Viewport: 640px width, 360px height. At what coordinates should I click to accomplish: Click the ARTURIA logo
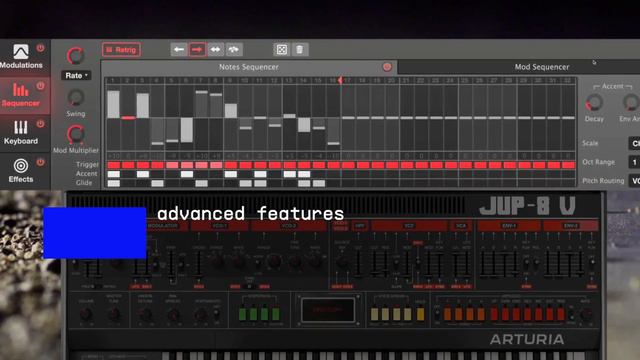527,339
